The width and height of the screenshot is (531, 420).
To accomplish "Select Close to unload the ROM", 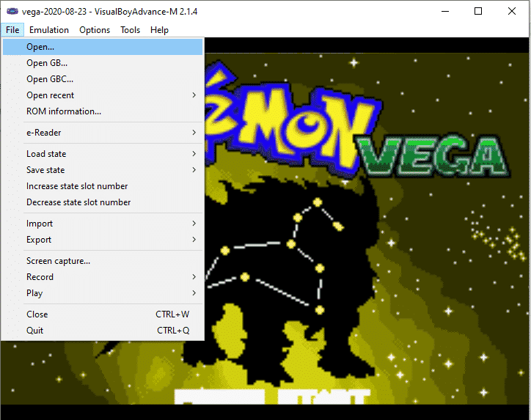I will pyautogui.click(x=103, y=314).
